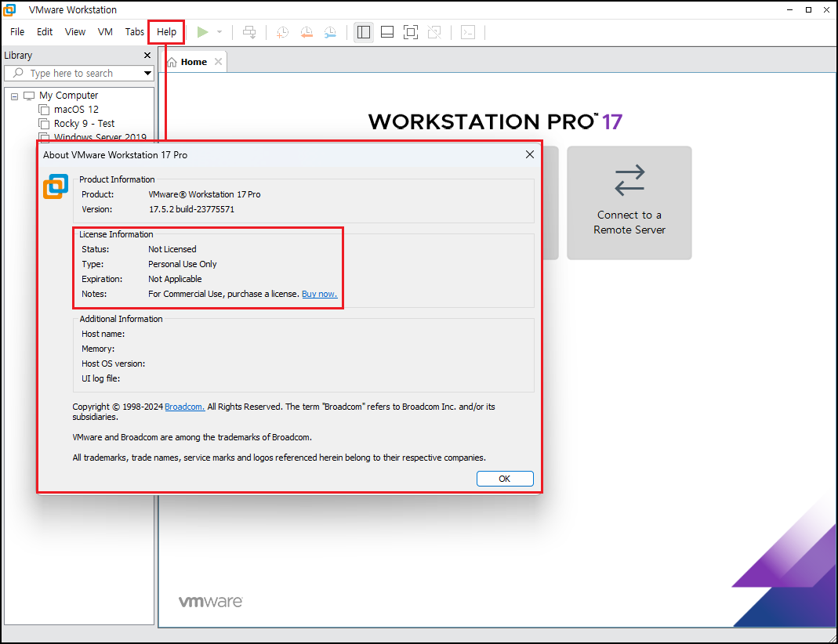838x644 pixels.
Task: Click the Host OS version label
Action: click(x=114, y=364)
